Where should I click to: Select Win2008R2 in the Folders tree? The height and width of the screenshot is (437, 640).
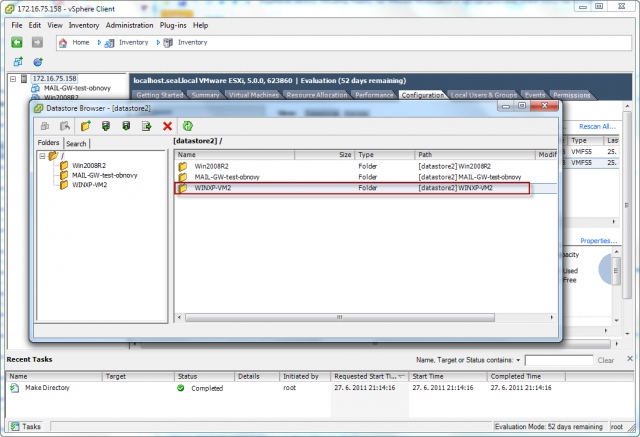tap(89, 166)
